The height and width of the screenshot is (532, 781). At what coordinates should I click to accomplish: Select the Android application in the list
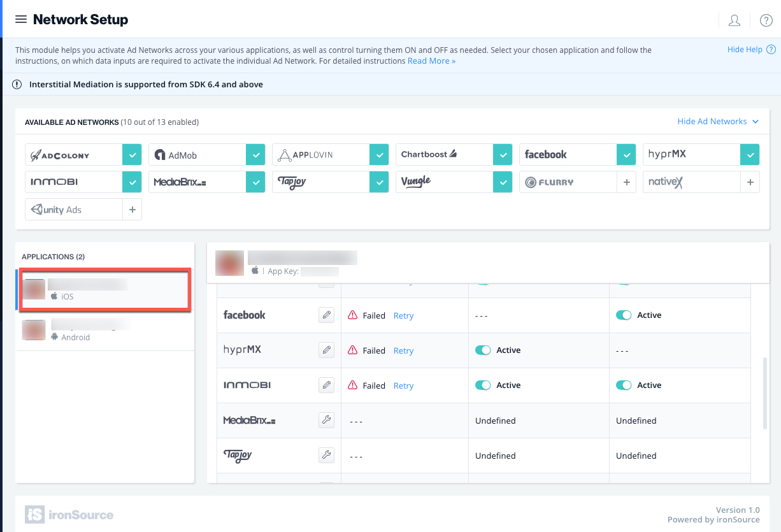click(x=104, y=330)
